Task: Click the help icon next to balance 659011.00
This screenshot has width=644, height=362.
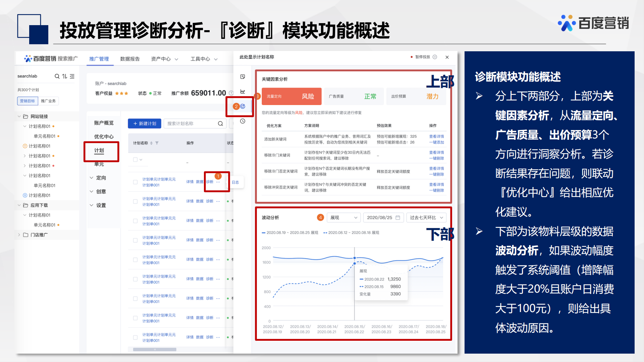Action: coord(231,93)
